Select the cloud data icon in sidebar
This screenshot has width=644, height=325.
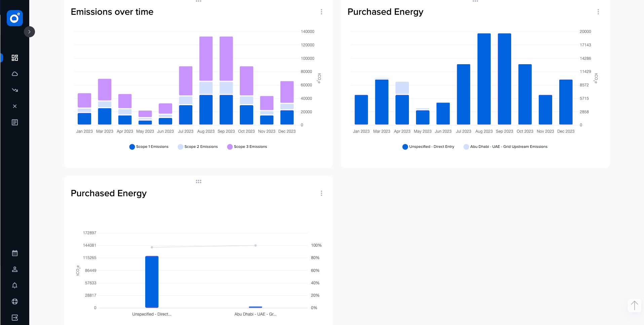pos(14,74)
